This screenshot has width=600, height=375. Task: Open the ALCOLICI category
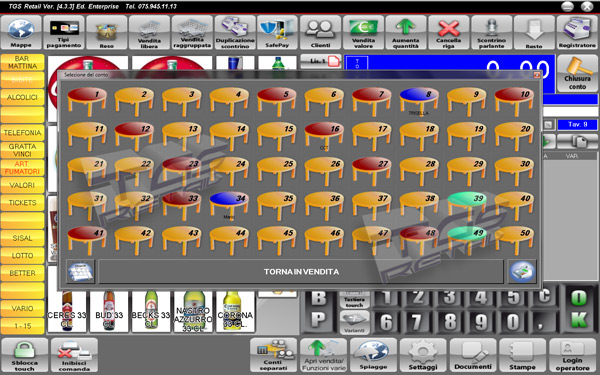click(22, 97)
